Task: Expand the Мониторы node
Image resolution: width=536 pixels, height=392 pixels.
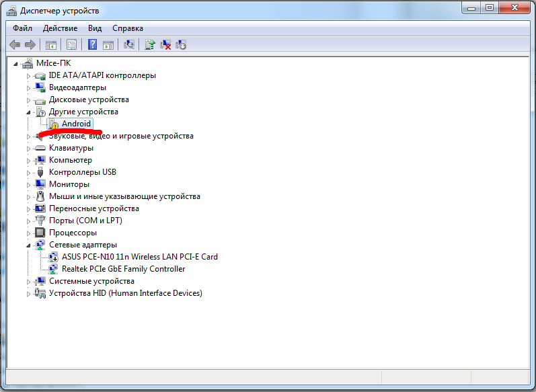Action: pyautogui.click(x=28, y=185)
